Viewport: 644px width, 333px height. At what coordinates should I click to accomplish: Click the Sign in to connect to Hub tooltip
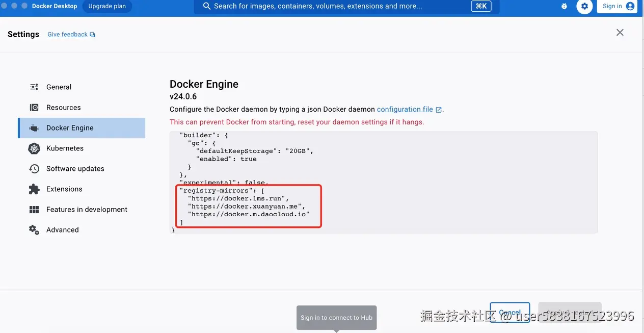[x=336, y=318]
